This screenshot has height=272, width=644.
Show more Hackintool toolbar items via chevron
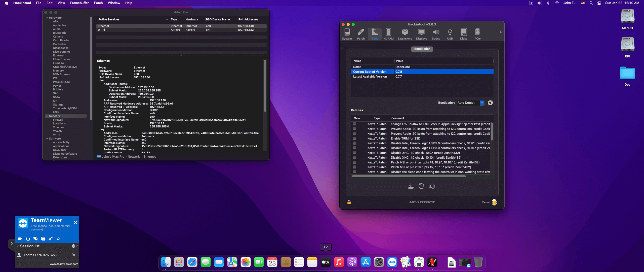pos(501,32)
